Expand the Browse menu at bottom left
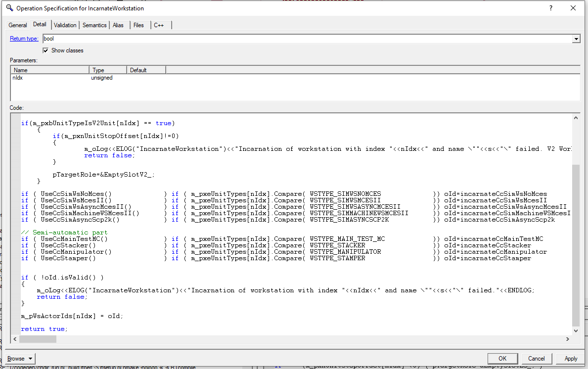 point(20,359)
